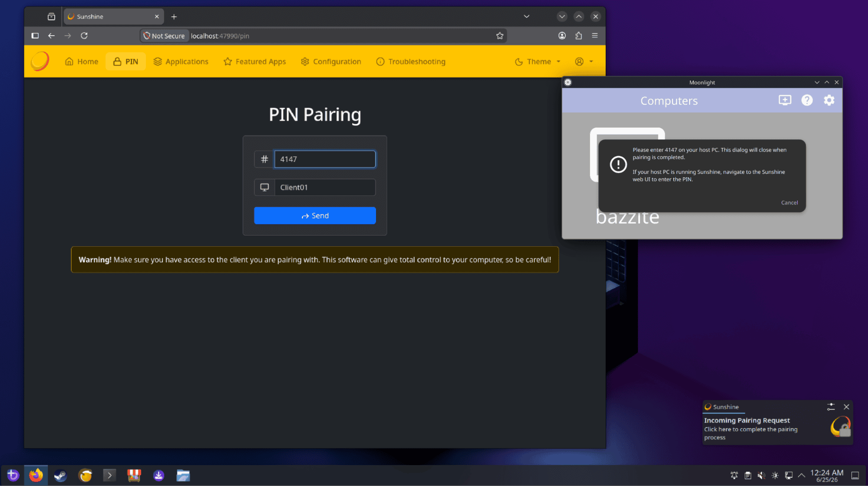Open the Firefox View tab icon
Screen dimensions: 868x486
pyautogui.click(x=51, y=17)
